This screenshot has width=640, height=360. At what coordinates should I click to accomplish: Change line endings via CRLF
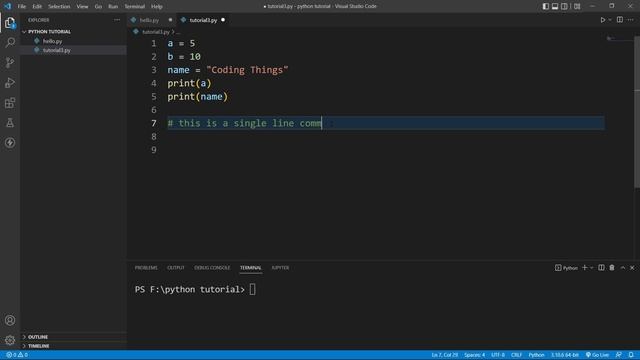tap(516, 355)
